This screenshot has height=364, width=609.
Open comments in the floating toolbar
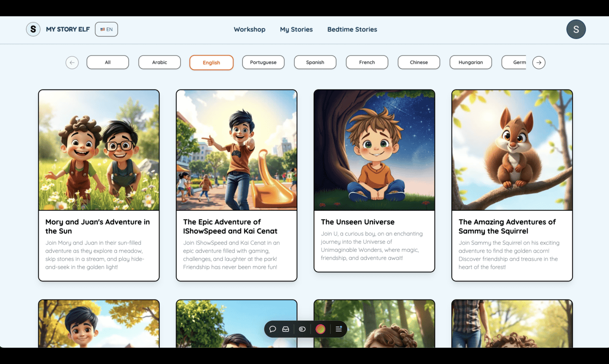tap(272, 329)
